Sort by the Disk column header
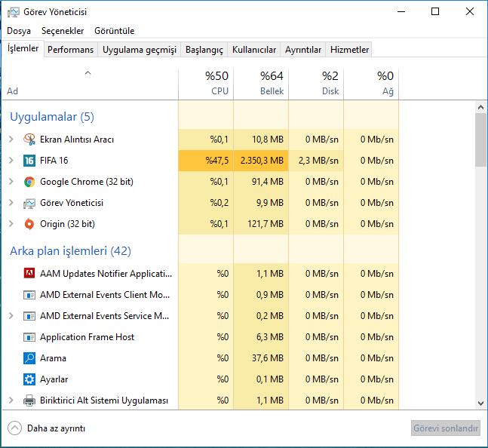 coord(316,84)
